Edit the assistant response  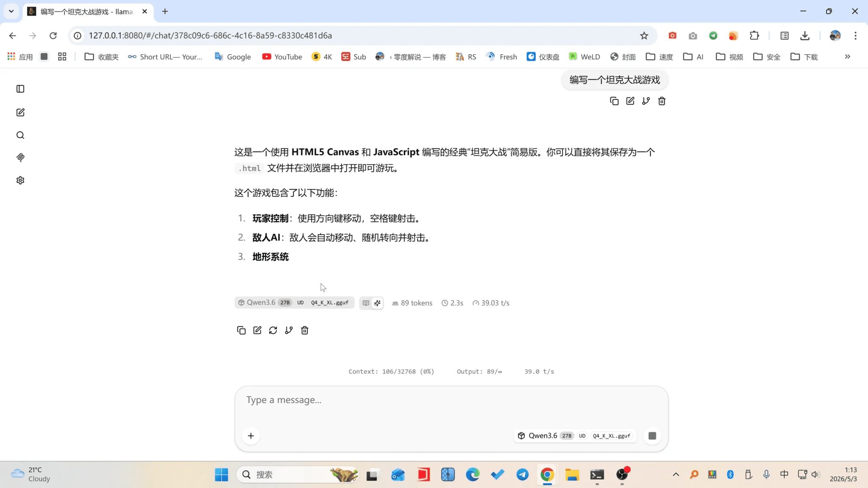pos(257,330)
